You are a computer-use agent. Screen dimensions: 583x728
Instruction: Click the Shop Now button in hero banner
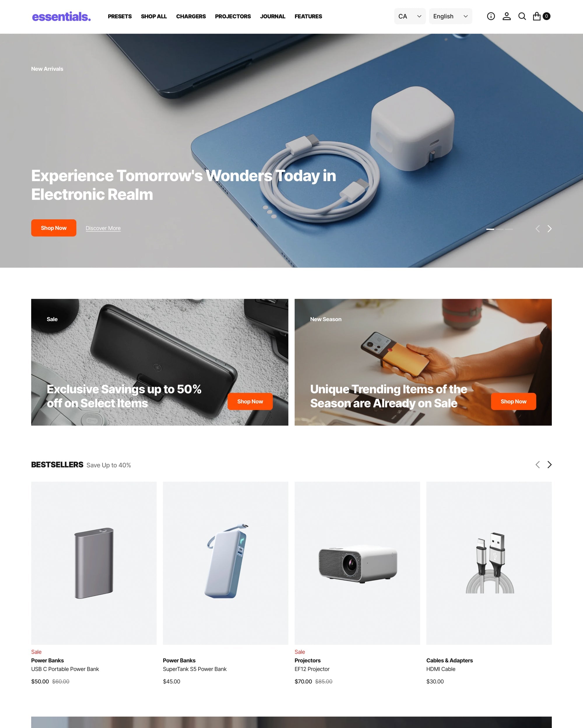[54, 228]
